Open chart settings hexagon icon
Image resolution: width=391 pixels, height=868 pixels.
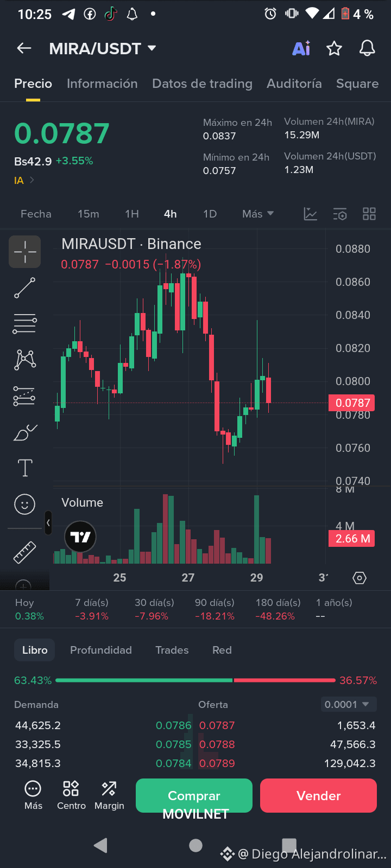click(x=360, y=578)
